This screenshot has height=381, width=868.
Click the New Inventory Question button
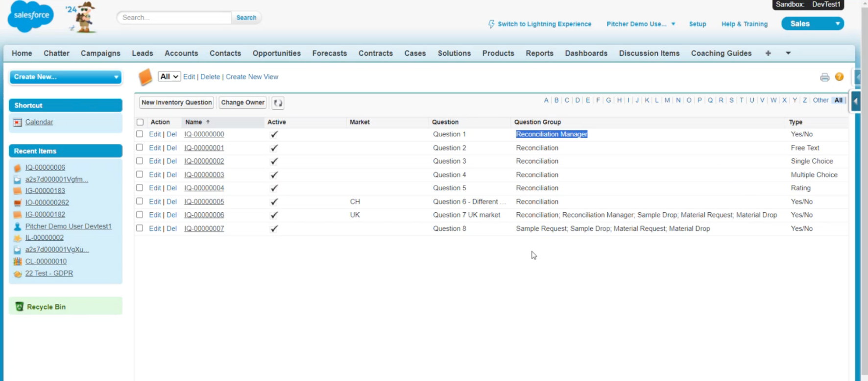[x=176, y=102]
